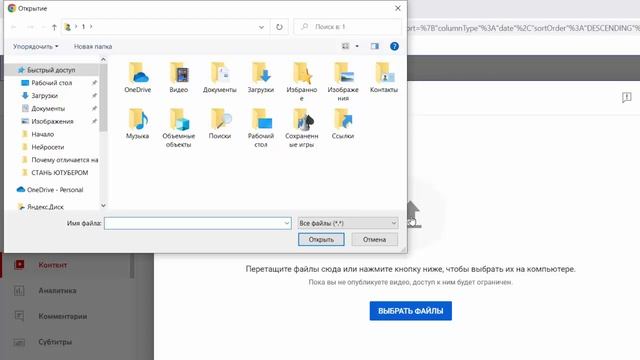Click the up-one-level arrow
Viewport: 640px width, 360px height.
click(x=54, y=27)
